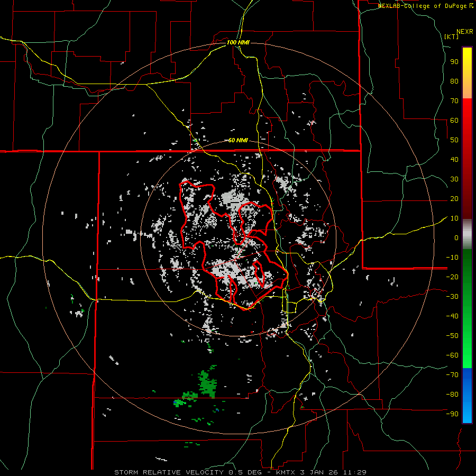Image resolution: width=476 pixels, height=476 pixels.
Task: Click the [KT] units label
Action: (452, 36)
